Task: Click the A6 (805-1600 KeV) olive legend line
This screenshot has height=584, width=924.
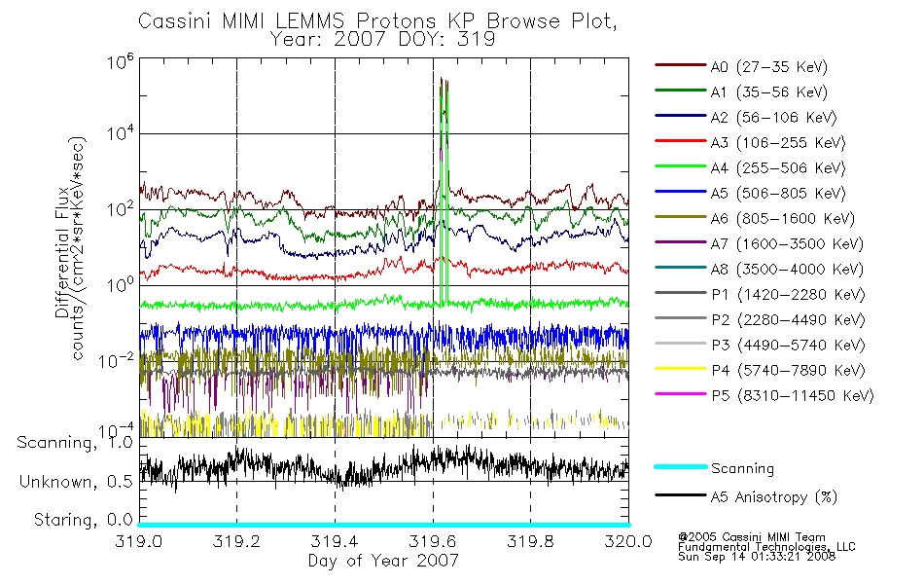Action: click(680, 217)
